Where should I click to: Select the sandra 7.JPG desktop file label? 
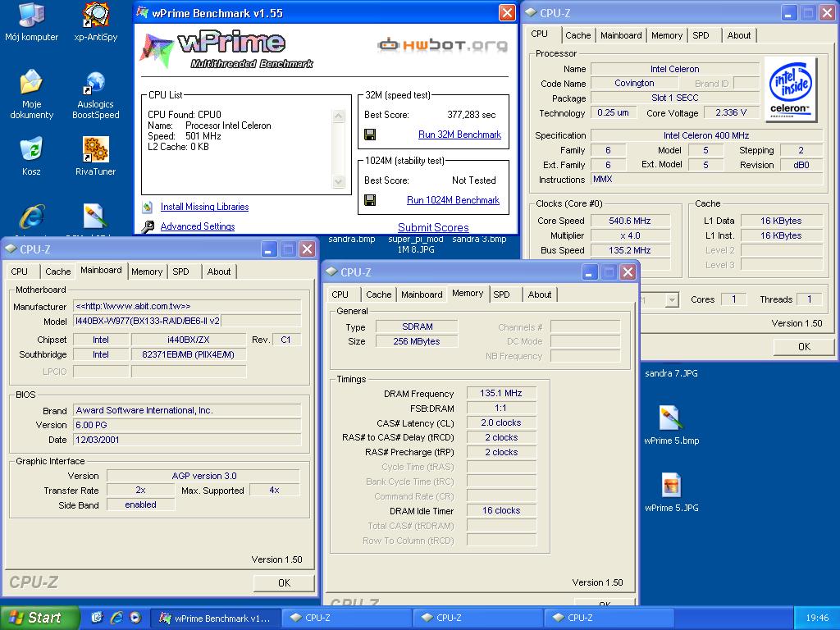pos(671,373)
